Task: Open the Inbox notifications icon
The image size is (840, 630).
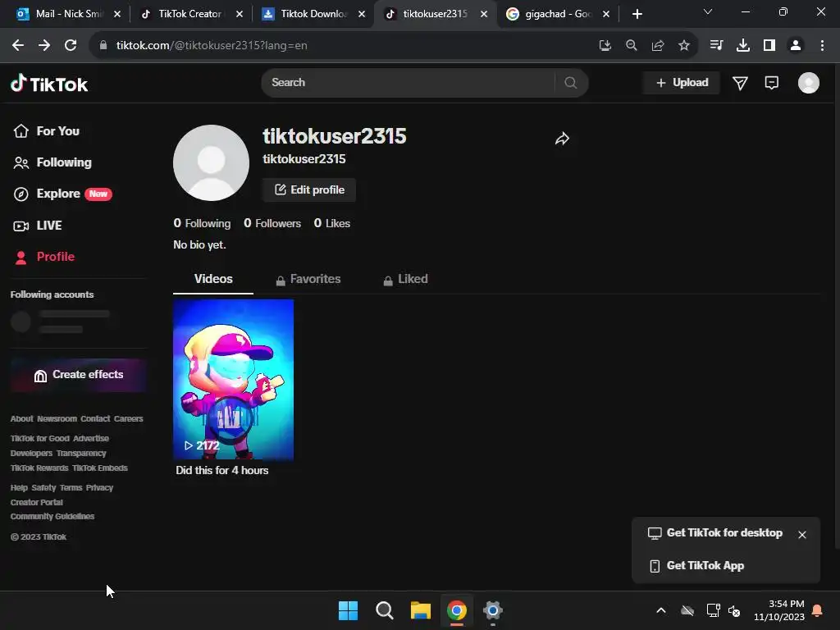Action: click(771, 83)
